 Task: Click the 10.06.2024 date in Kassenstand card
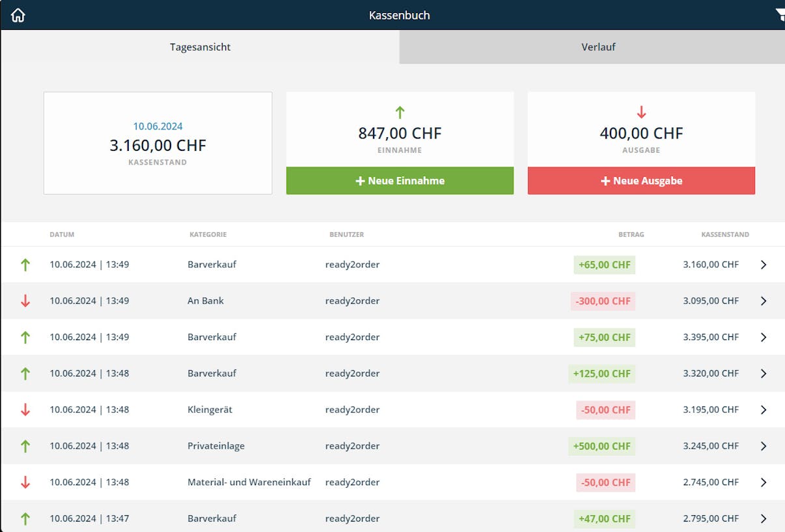(x=158, y=126)
